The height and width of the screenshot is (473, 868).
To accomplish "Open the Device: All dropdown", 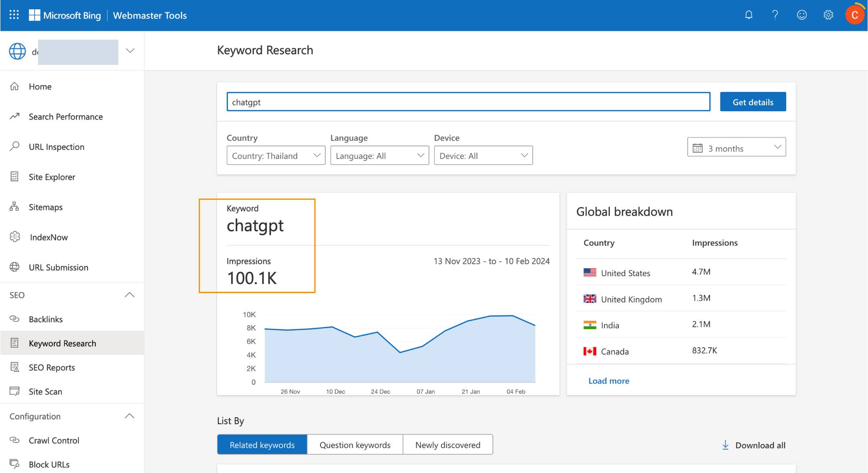I will [483, 156].
